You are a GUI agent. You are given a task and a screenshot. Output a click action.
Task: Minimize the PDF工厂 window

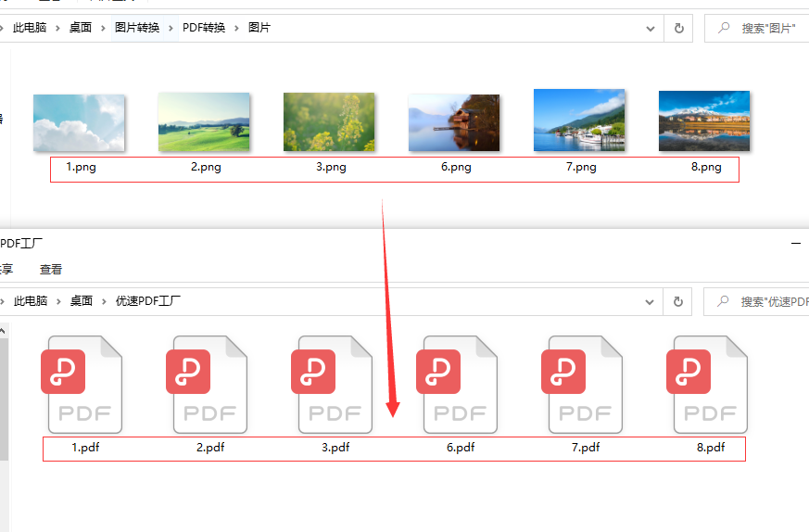pos(796,243)
